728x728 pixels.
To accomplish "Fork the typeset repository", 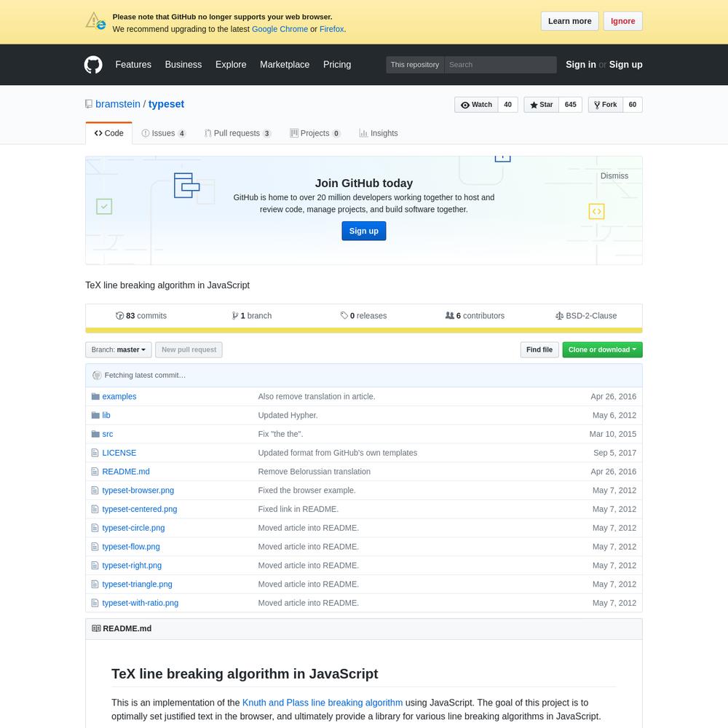I will click(x=606, y=104).
